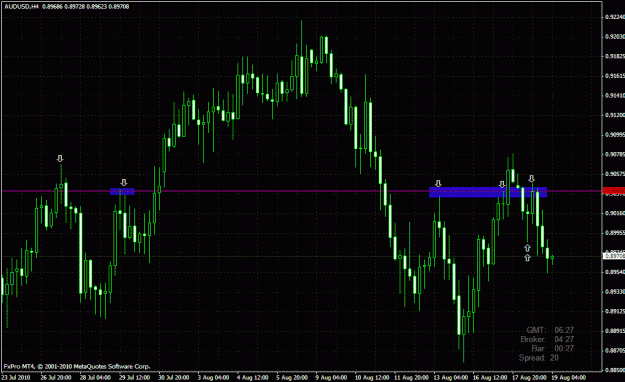Click the 0.9182 price scale label
Image resolution: width=625 pixels, height=382 pixels.
pyautogui.click(x=614, y=56)
